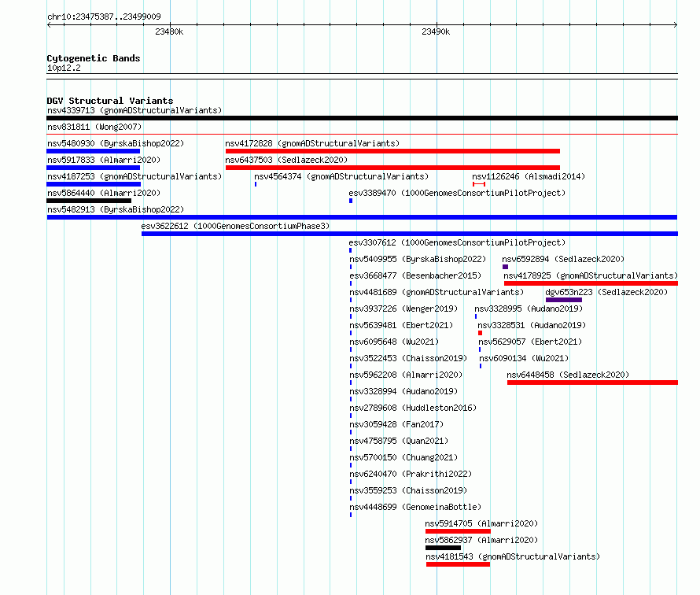The width and height of the screenshot is (700, 595).
Task: Select the black nsv5862937 variant bar
Action: [x=443, y=548]
